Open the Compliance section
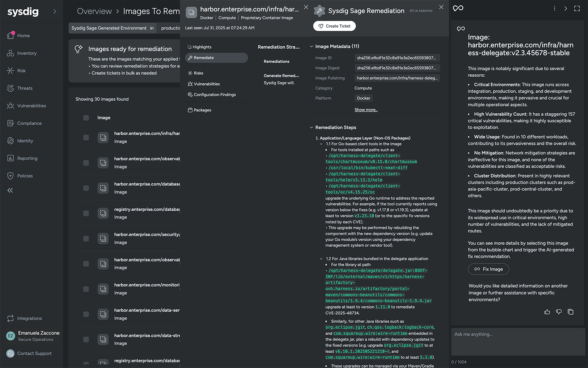Image resolution: width=588 pixels, height=368 pixels. pyautogui.click(x=24, y=123)
